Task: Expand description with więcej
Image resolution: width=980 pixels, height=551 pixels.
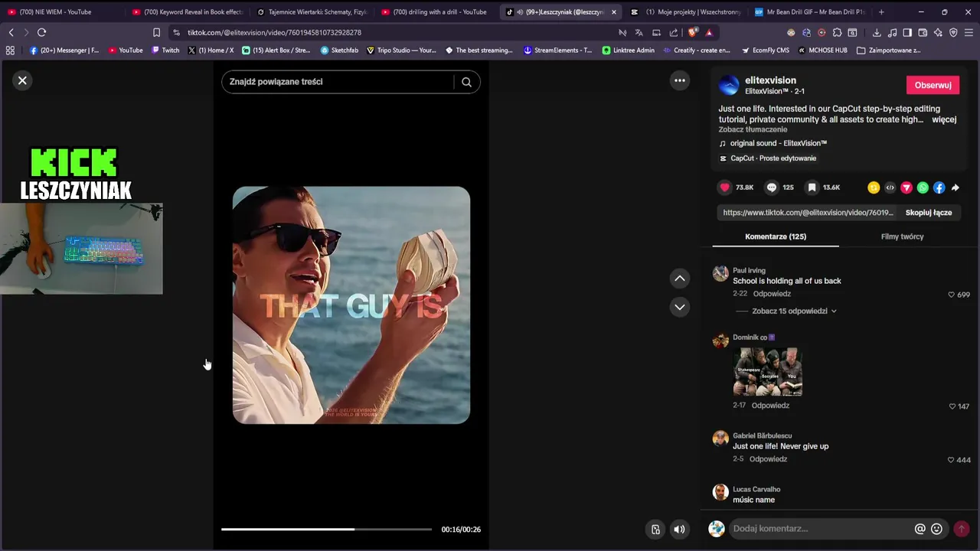Action: 944,119
